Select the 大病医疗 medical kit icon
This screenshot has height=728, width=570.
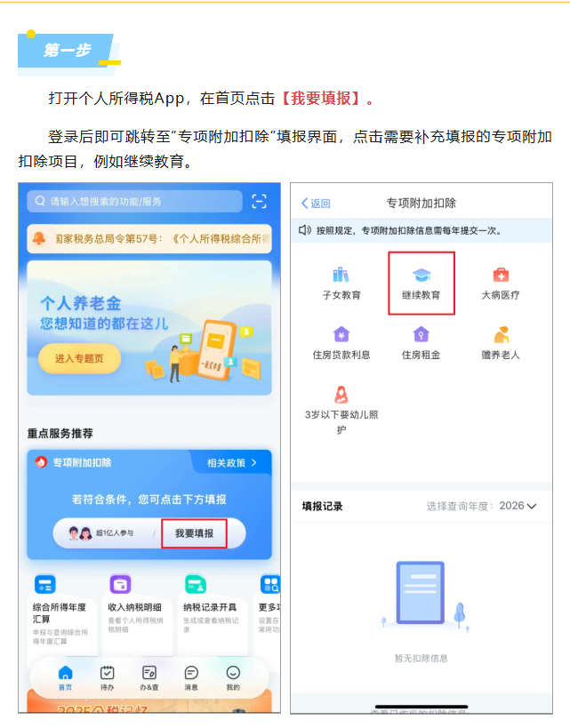[501, 275]
